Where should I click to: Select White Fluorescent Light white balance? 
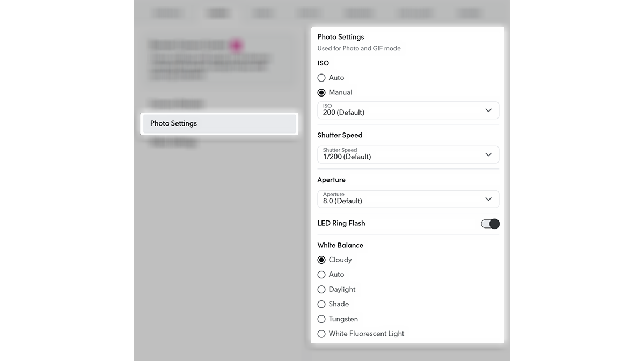321,334
